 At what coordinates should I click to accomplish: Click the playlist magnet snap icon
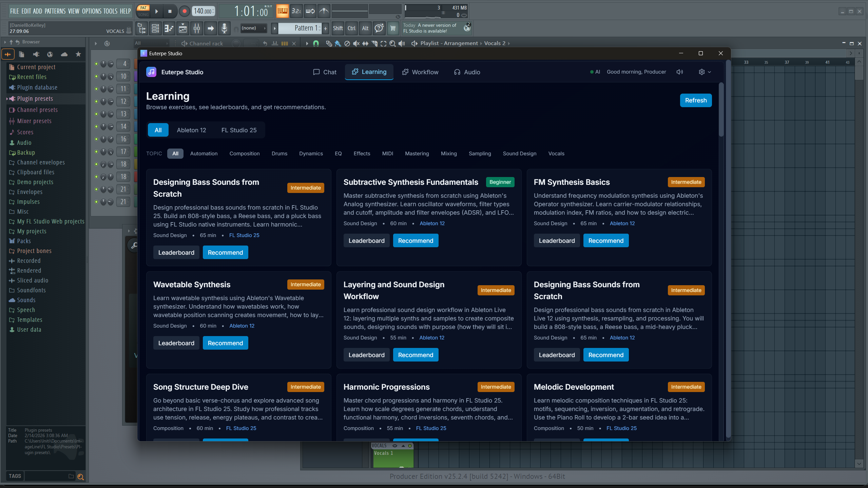[x=316, y=43]
